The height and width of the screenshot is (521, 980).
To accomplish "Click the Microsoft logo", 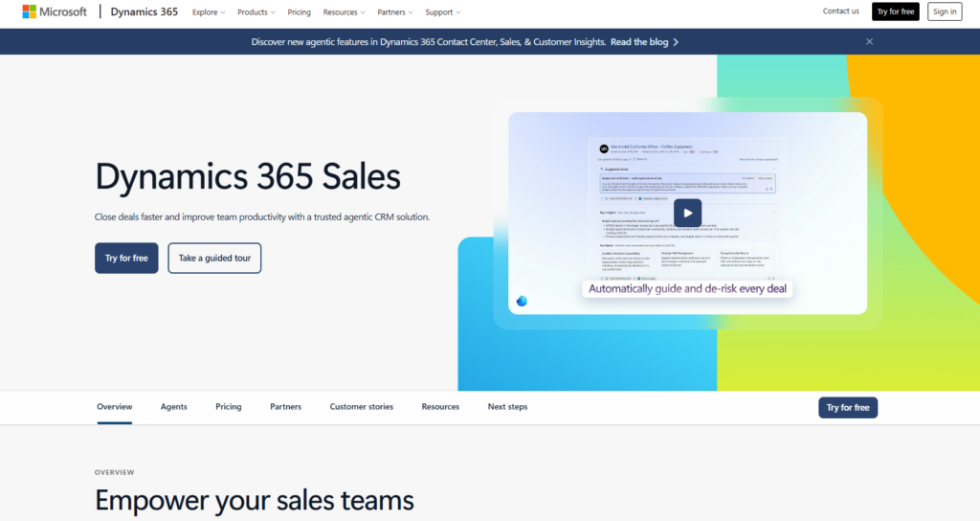I will pos(55,11).
